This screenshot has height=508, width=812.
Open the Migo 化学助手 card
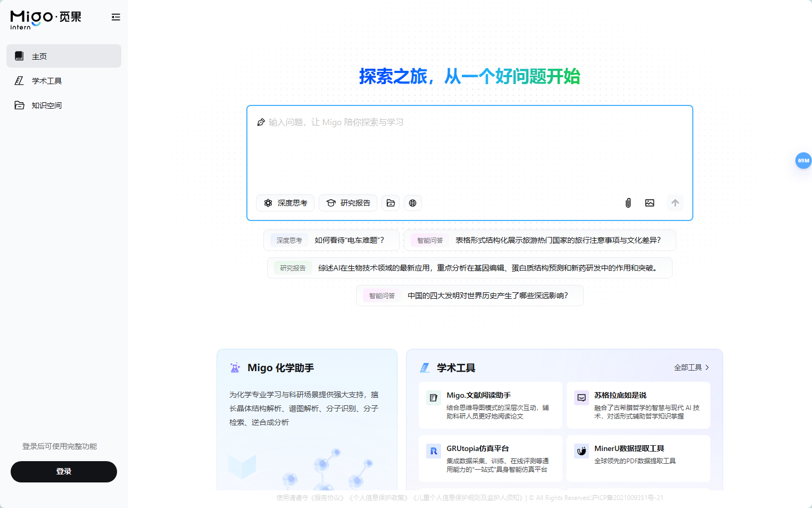point(307,420)
